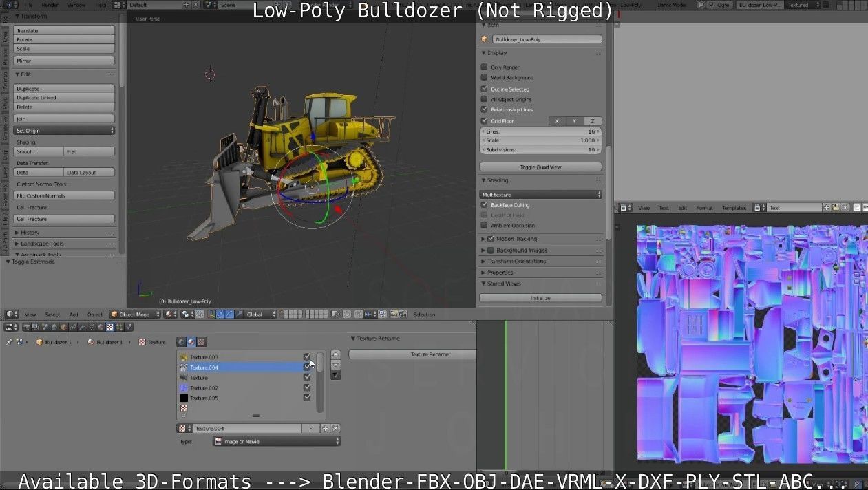This screenshot has height=490, width=868.
Task: Select the other-data textures type icon
Action: click(202, 342)
